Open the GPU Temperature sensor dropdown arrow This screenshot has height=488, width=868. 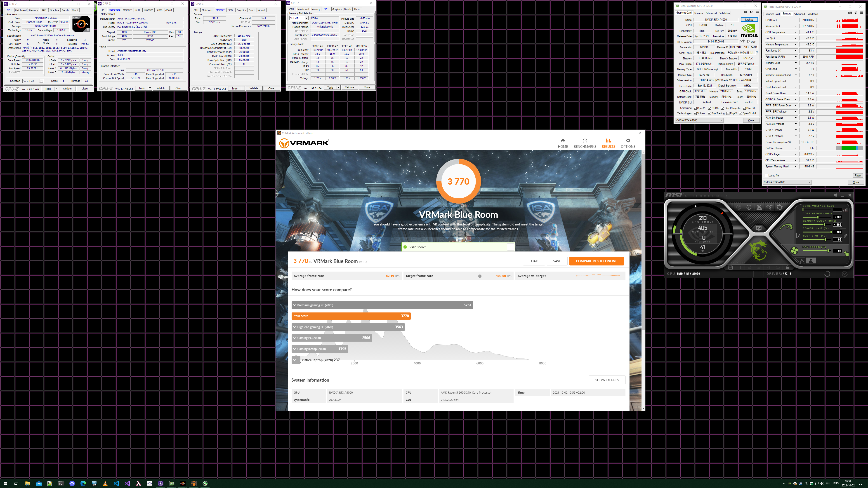click(x=796, y=32)
